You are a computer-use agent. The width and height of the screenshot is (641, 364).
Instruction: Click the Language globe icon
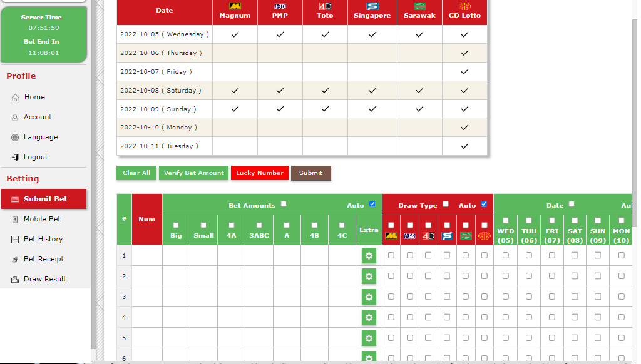click(x=16, y=138)
